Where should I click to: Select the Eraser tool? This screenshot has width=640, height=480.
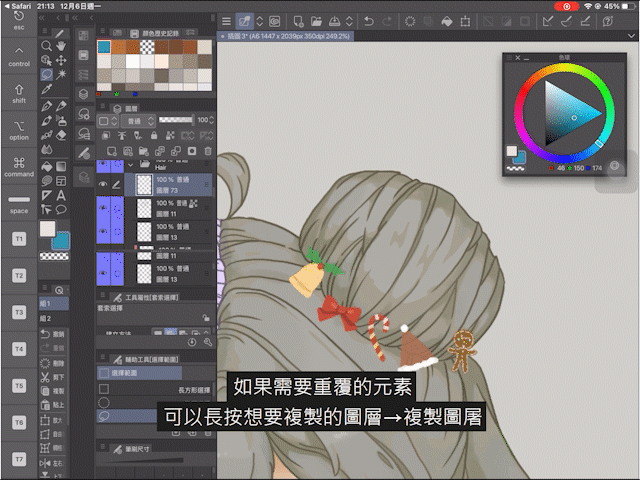[61, 135]
